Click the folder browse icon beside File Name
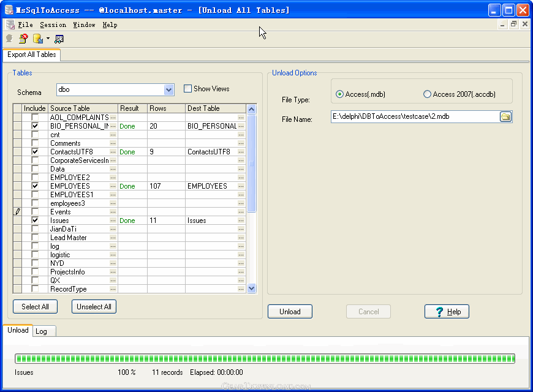533x392 pixels. [506, 116]
